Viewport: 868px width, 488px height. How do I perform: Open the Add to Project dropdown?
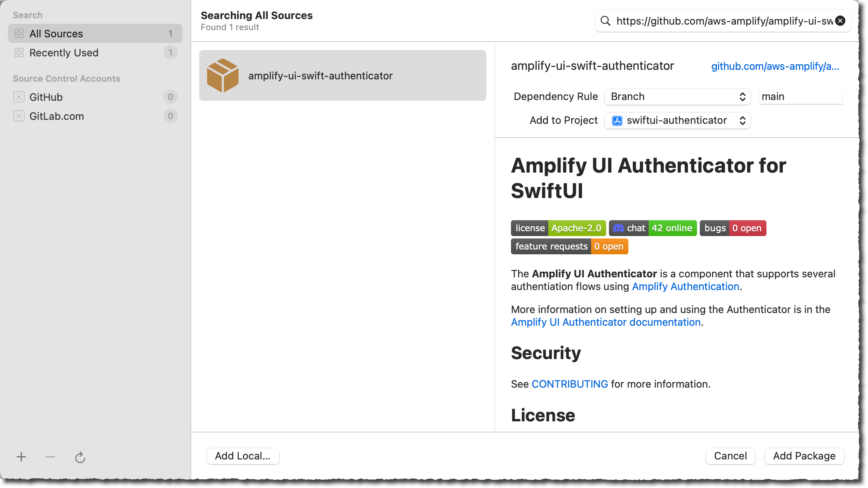(676, 120)
